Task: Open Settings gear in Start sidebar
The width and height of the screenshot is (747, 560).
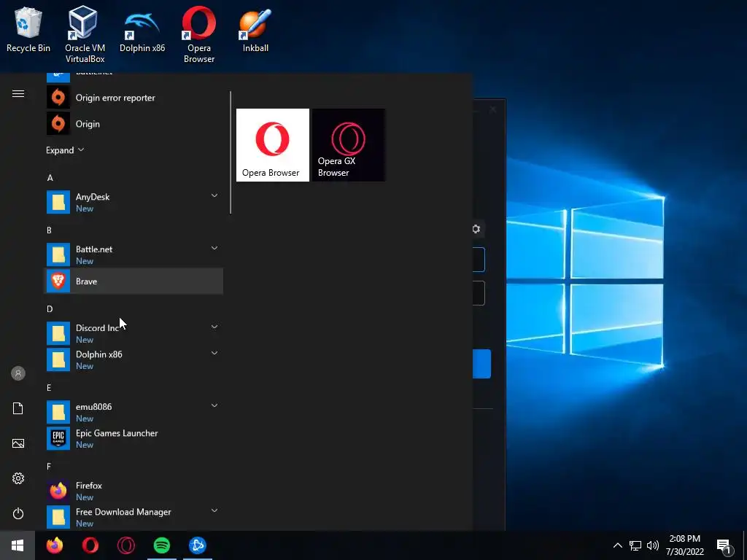Action: (18, 478)
